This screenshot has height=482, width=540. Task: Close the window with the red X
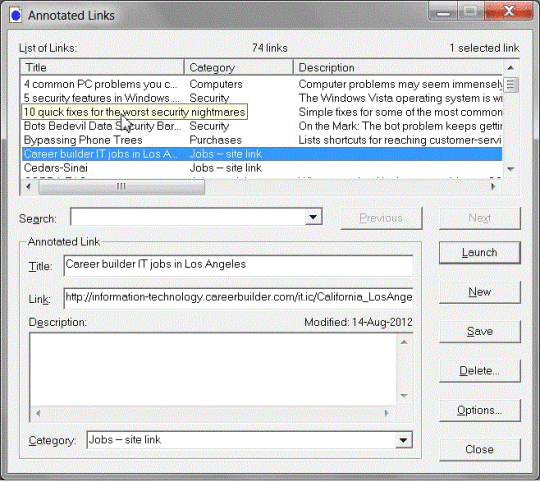pyautogui.click(x=509, y=12)
